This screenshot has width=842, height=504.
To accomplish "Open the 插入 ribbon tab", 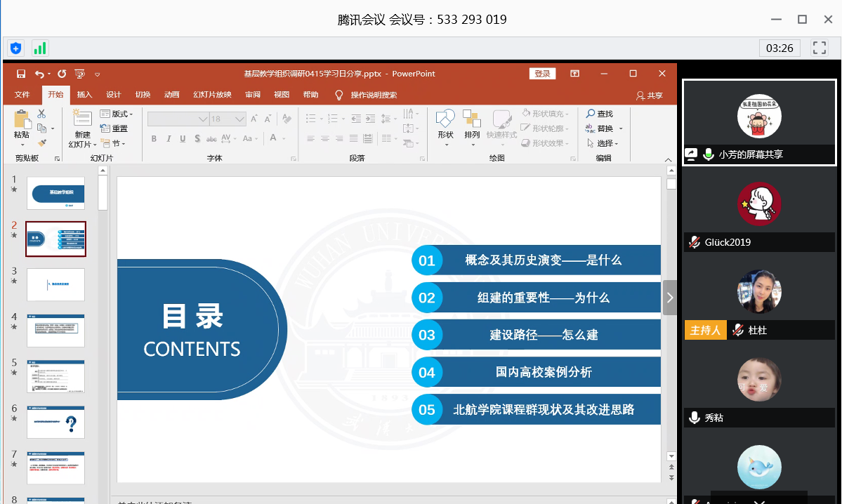I will (x=84, y=95).
